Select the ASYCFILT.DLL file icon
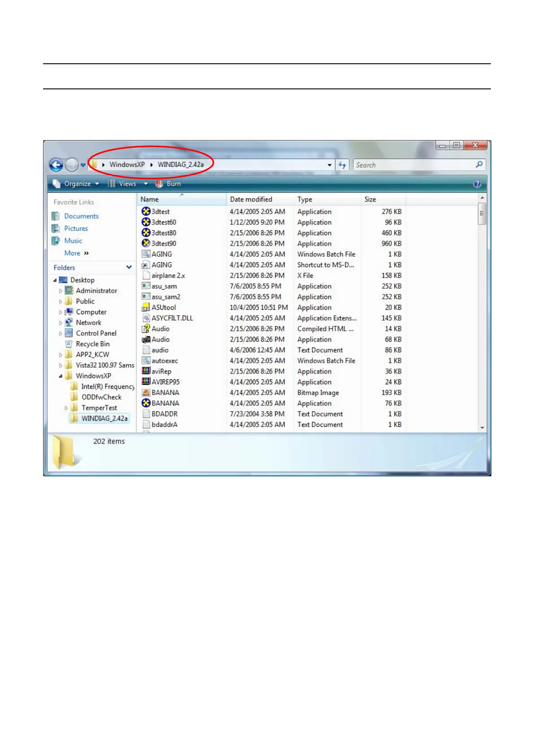 pos(146,318)
